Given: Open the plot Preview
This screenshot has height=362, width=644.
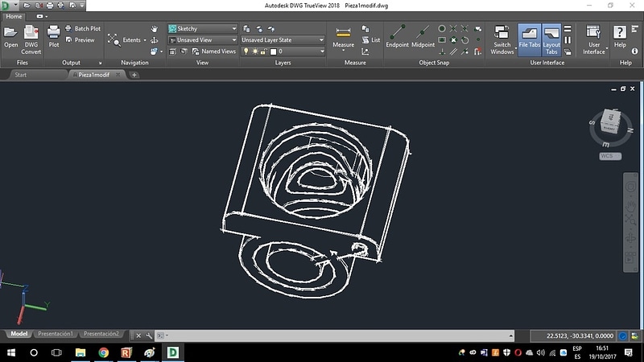Looking at the screenshot, I should [80, 39].
